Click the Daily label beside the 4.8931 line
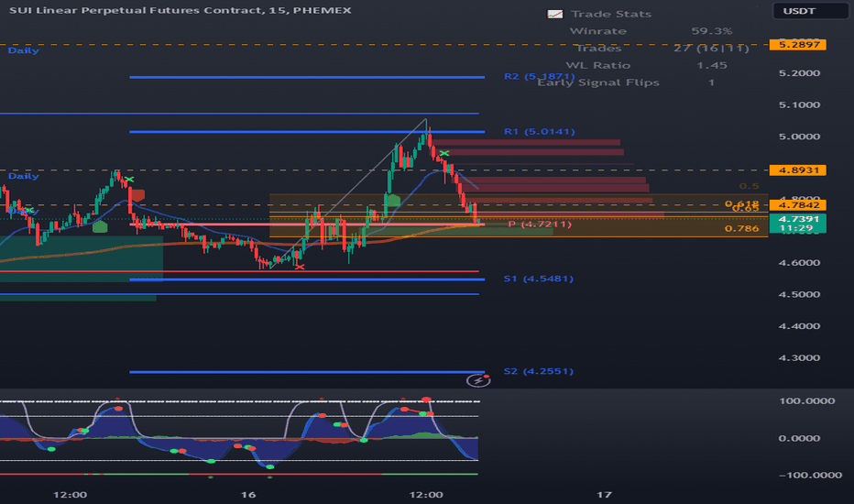 pos(24,176)
